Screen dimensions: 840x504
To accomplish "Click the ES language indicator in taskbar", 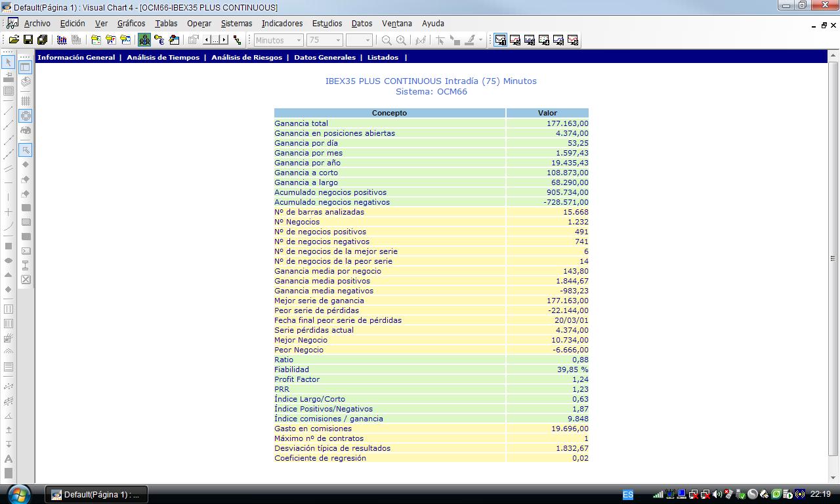I will point(628,494).
